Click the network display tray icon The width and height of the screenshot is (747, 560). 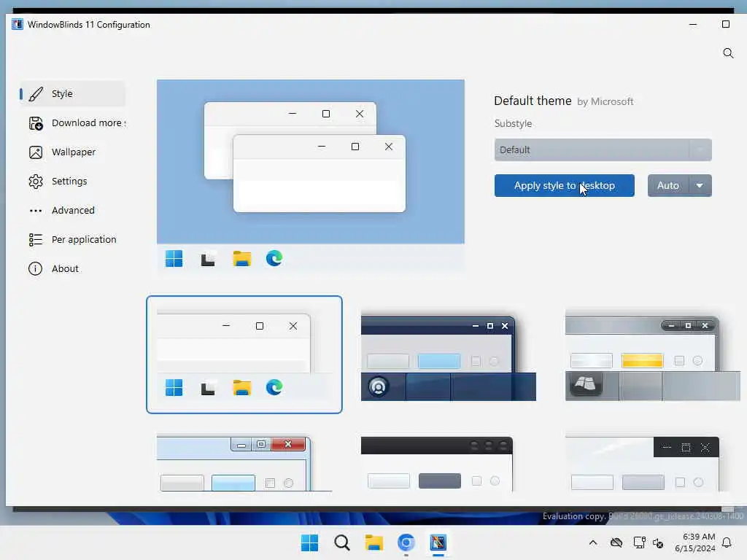[x=639, y=542]
